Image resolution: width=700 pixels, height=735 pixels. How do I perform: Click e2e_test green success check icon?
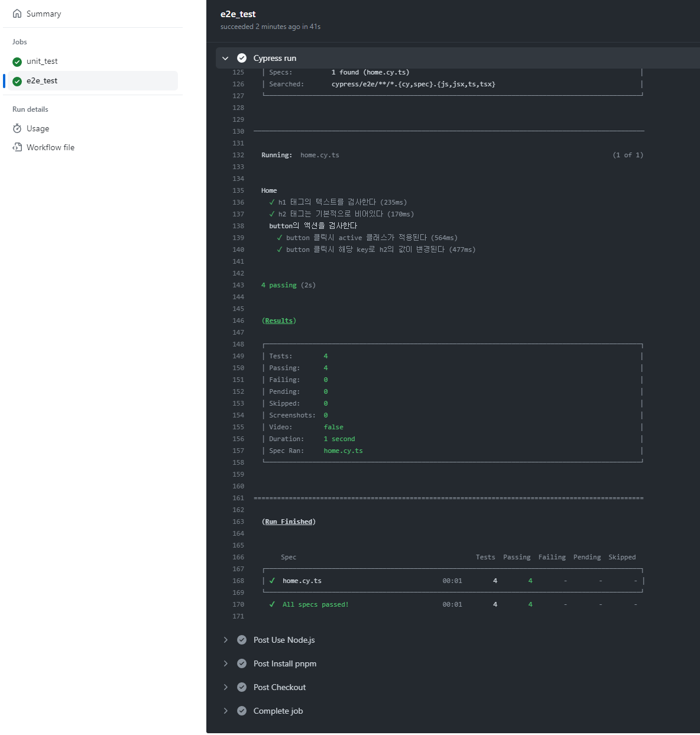(x=17, y=81)
